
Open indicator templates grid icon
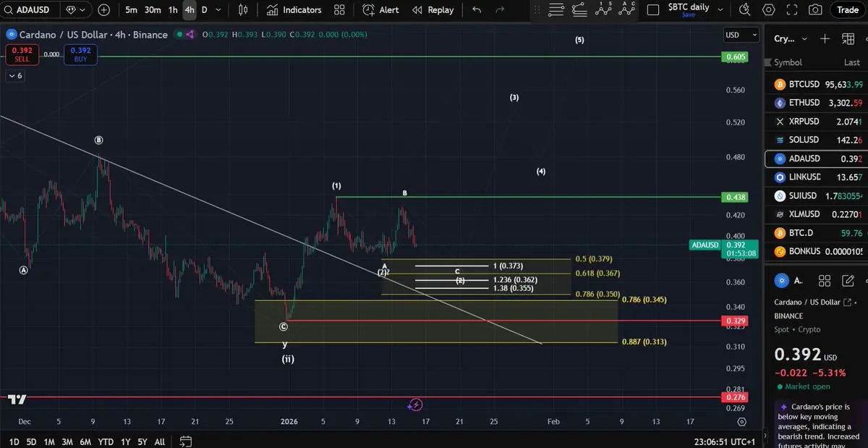tap(339, 10)
